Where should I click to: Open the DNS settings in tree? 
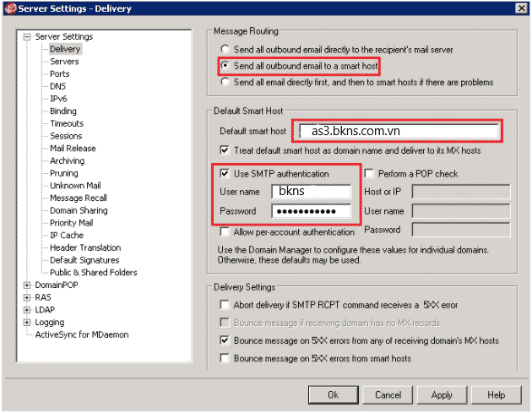(58, 86)
